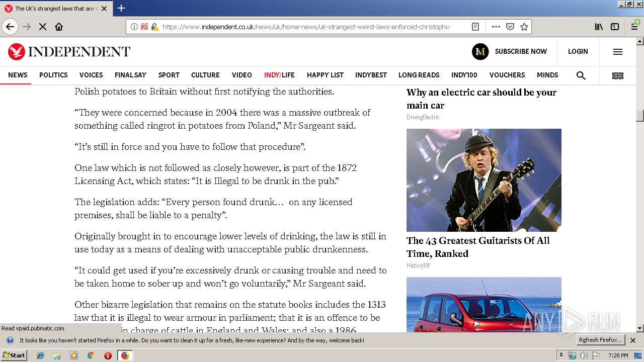Click the INDEPENDENT wordmark
The image size is (644, 362).
[x=79, y=51]
